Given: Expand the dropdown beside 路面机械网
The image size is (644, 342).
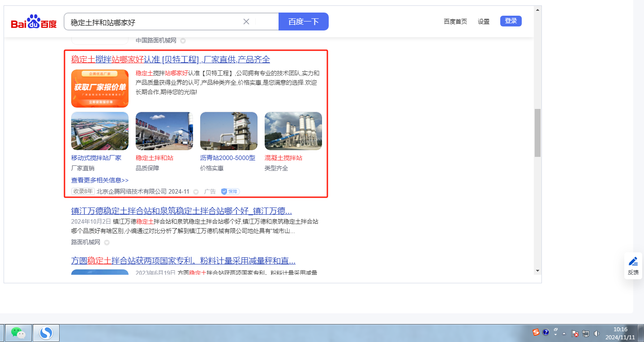Looking at the screenshot, I should coord(107,242).
